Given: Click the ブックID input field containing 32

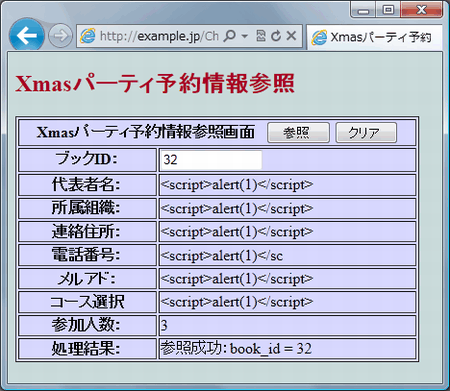Looking at the screenshot, I should (x=211, y=160).
